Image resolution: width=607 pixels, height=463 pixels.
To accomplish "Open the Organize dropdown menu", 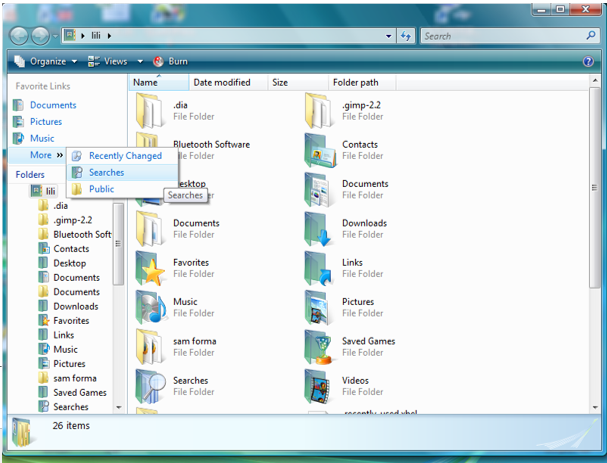I will pyautogui.click(x=46, y=61).
